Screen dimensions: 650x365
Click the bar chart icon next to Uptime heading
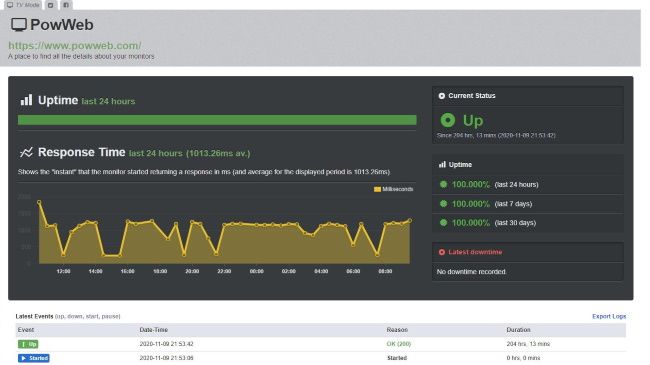pos(26,100)
